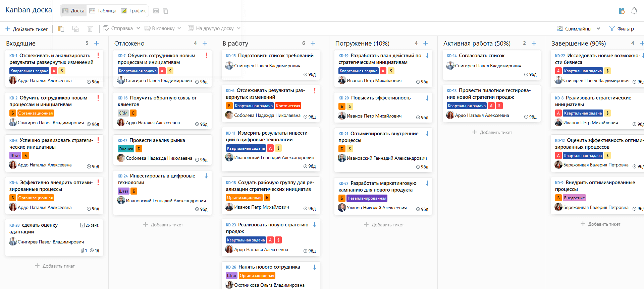Open the Фильтр button
The width and height of the screenshot is (644, 289).
622,29
